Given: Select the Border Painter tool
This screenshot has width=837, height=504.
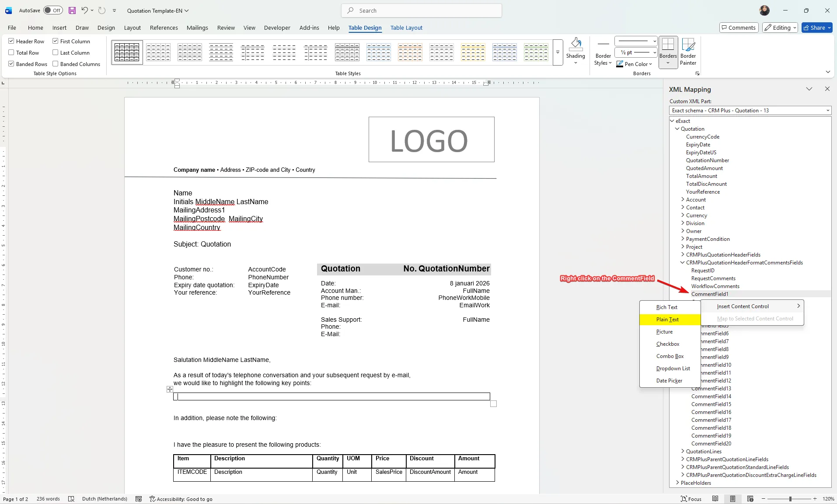Looking at the screenshot, I should (x=688, y=51).
